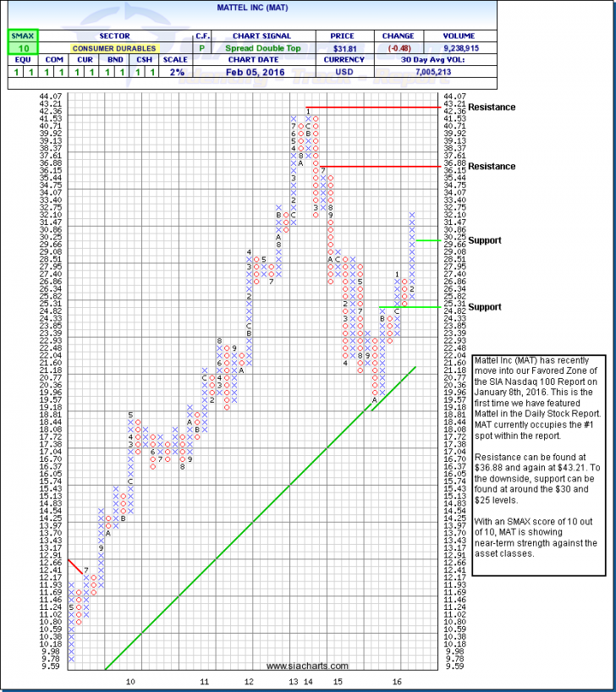This screenshot has width=616, height=692.
Task: Click the P value under C.F.
Action: point(203,49)
